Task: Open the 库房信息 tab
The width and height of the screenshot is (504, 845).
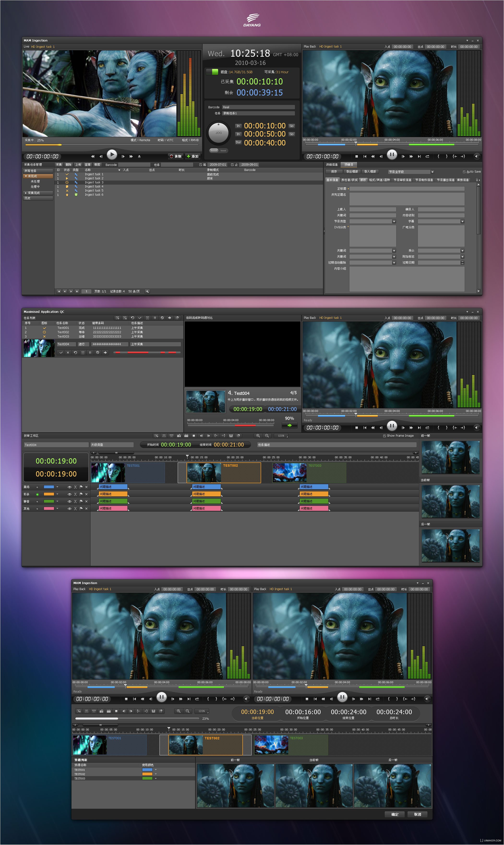Action: click(462, 180)
